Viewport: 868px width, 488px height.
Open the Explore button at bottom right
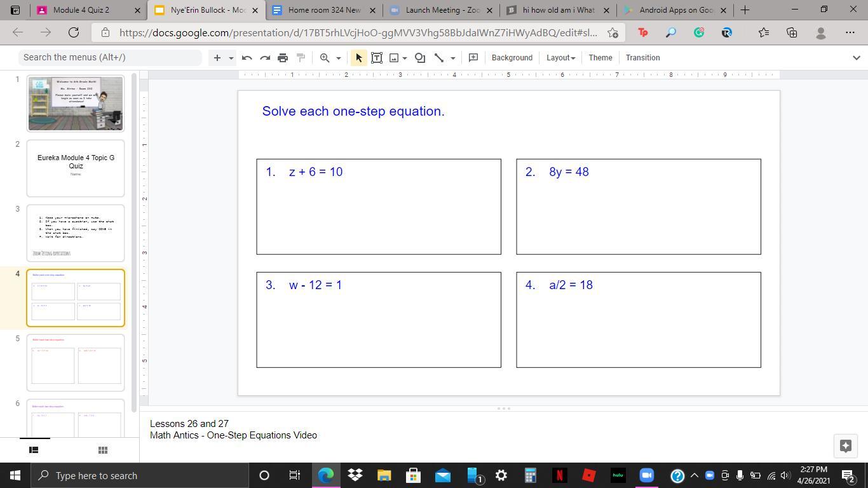845,445
